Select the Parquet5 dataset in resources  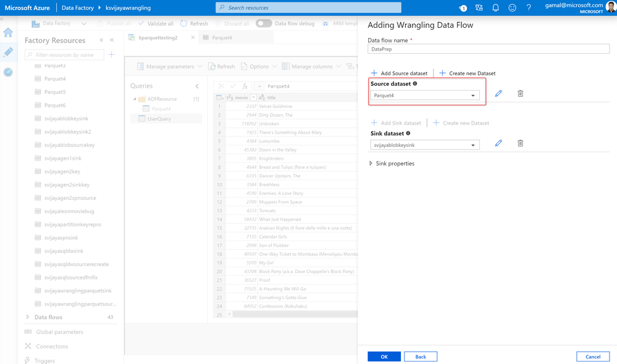click(55, 92)
